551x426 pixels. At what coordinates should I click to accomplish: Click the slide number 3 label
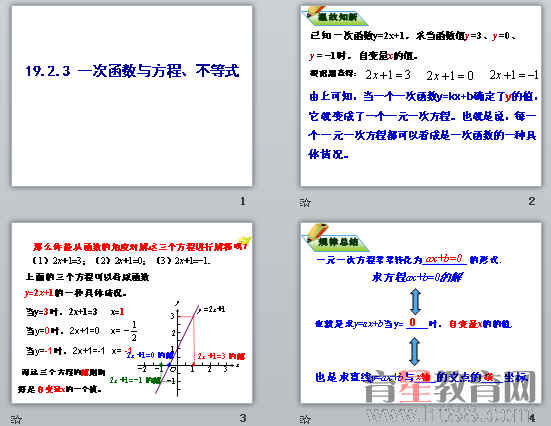(x=243, y=418)
